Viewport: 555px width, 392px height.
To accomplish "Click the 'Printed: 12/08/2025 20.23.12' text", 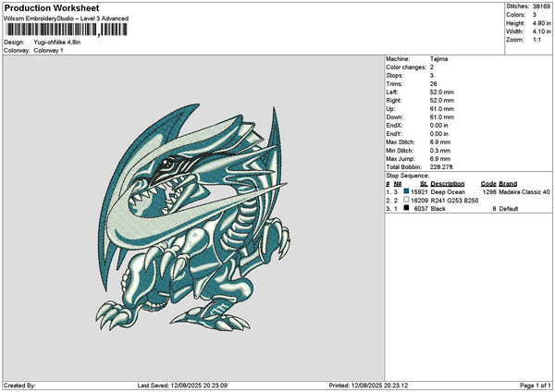I will point(368,386).
